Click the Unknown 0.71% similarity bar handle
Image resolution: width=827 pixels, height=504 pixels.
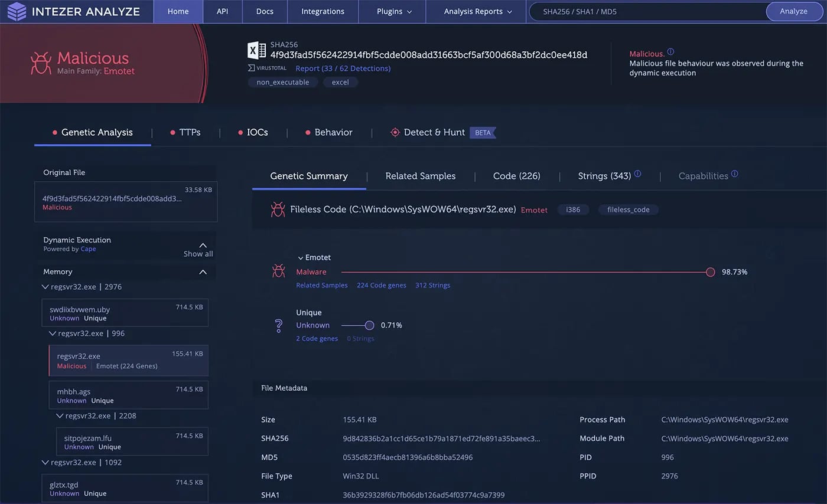370,325
